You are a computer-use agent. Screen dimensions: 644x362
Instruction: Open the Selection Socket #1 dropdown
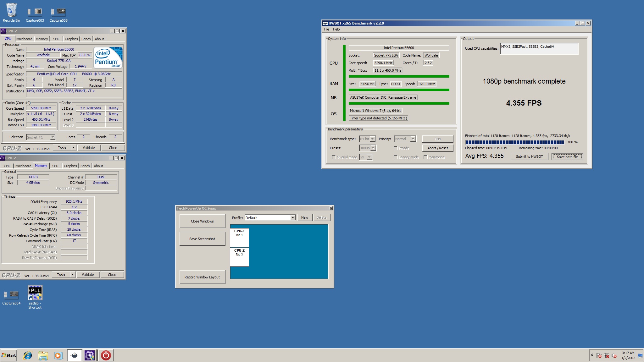click(x=41, y=137)
